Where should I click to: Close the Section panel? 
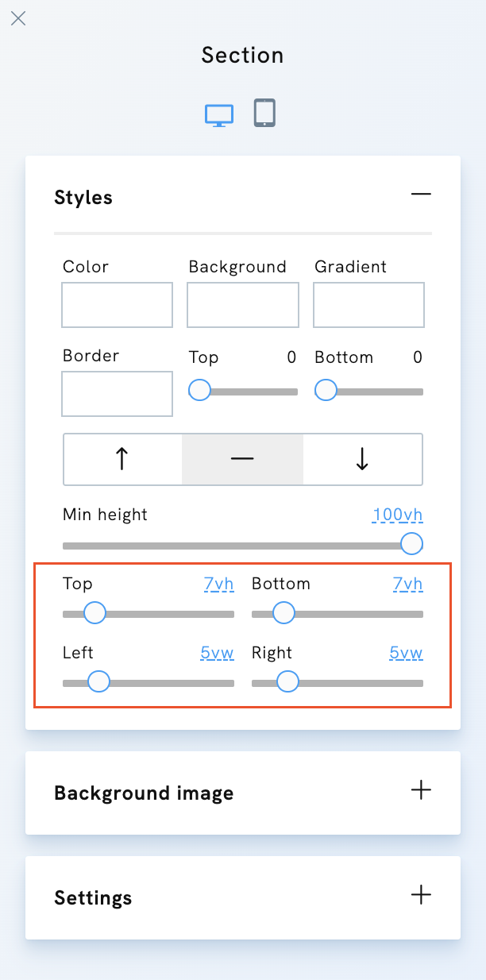(18, 18)
